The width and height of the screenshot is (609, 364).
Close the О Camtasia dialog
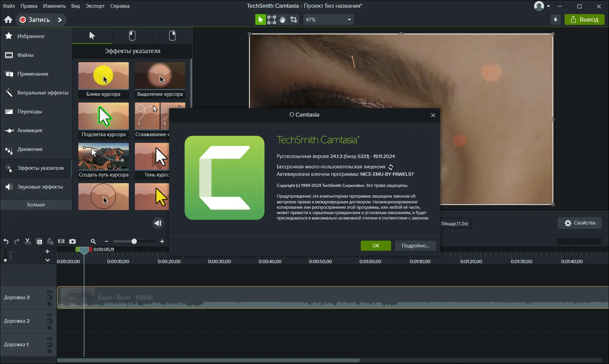pyautogui.click(x=433, y=115)
